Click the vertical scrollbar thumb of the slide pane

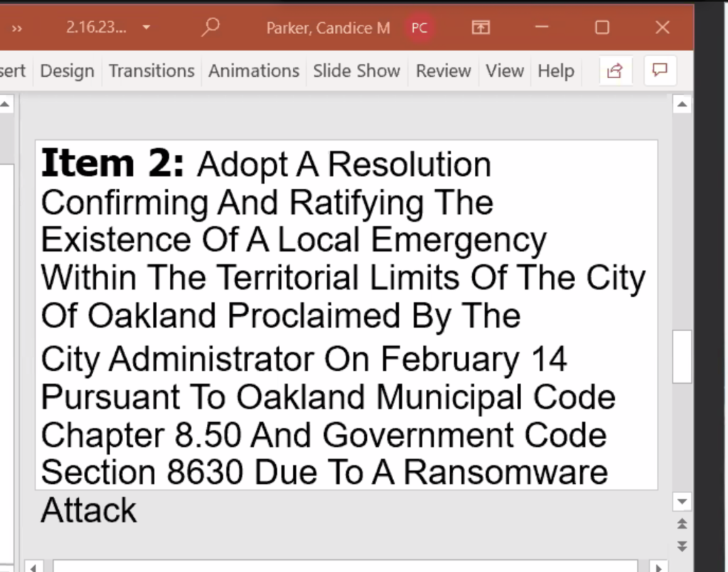(x=682, y=356)
